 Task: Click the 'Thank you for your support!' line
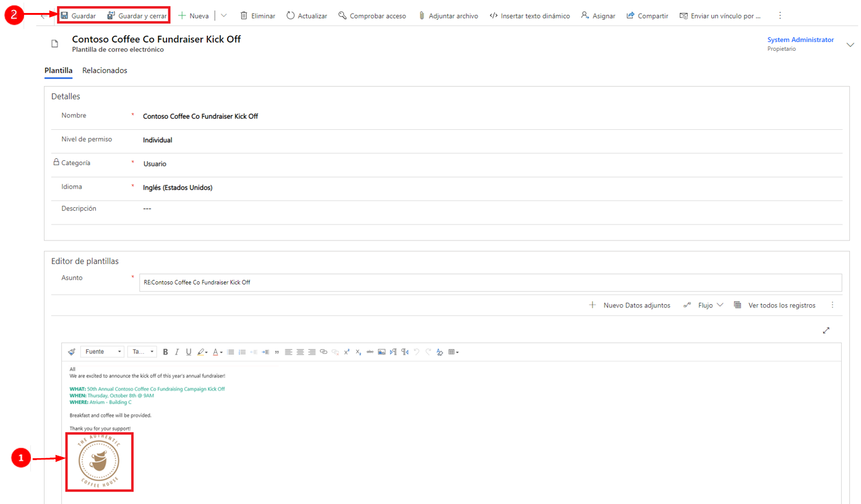tap(100, 429)
